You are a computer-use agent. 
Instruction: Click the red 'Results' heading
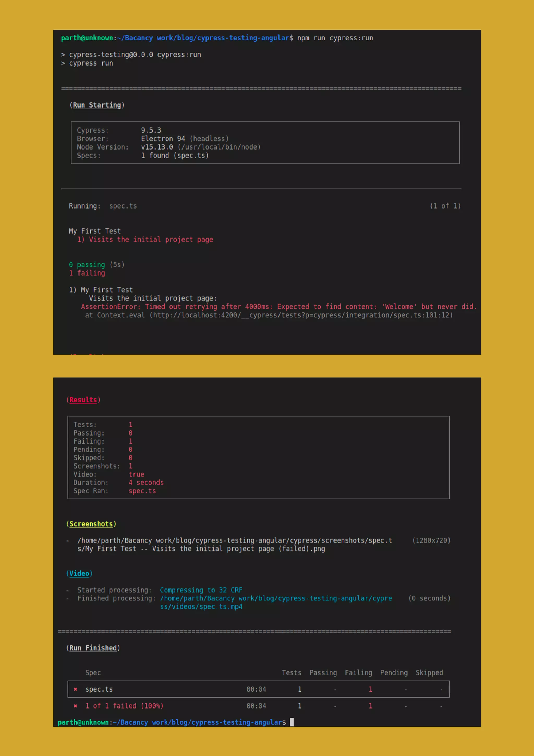83,400
